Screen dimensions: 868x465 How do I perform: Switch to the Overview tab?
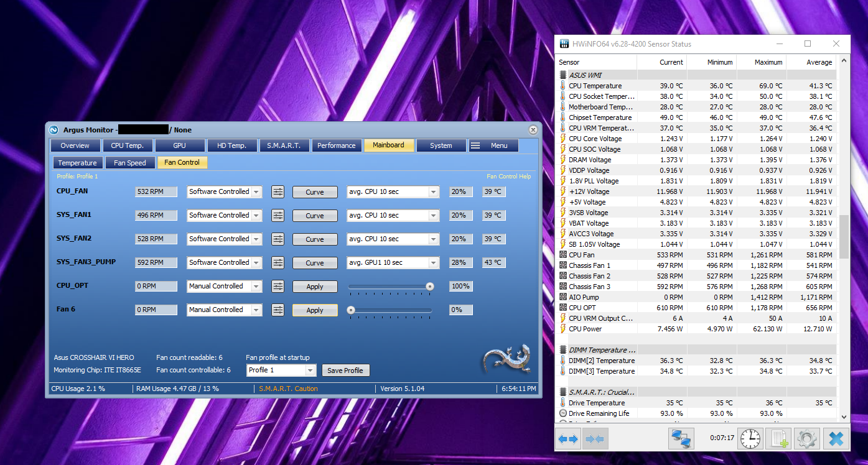[75, 145]
